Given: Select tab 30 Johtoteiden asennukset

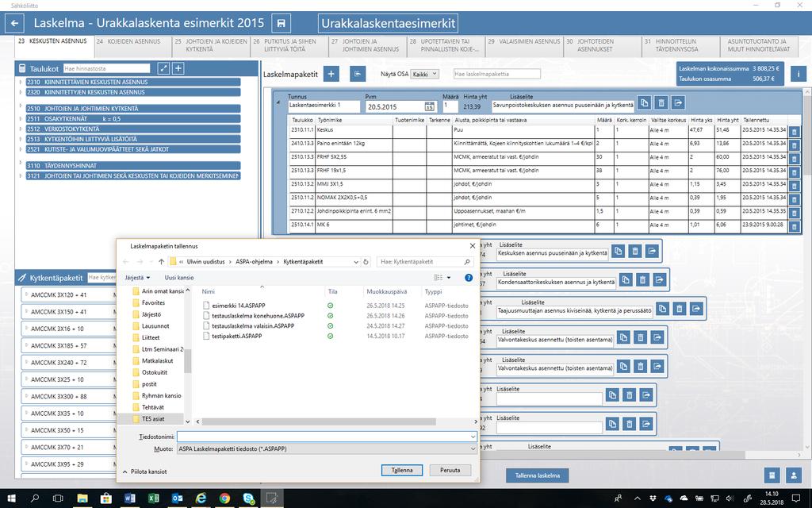Looking at the screenshot, I should coord(603,47).
